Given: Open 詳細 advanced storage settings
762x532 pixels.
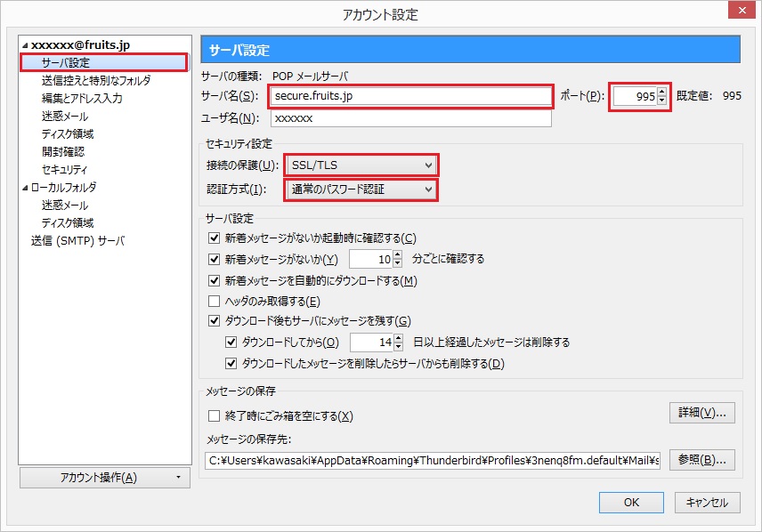Looking at the screenshot, I should click(701, 413).
